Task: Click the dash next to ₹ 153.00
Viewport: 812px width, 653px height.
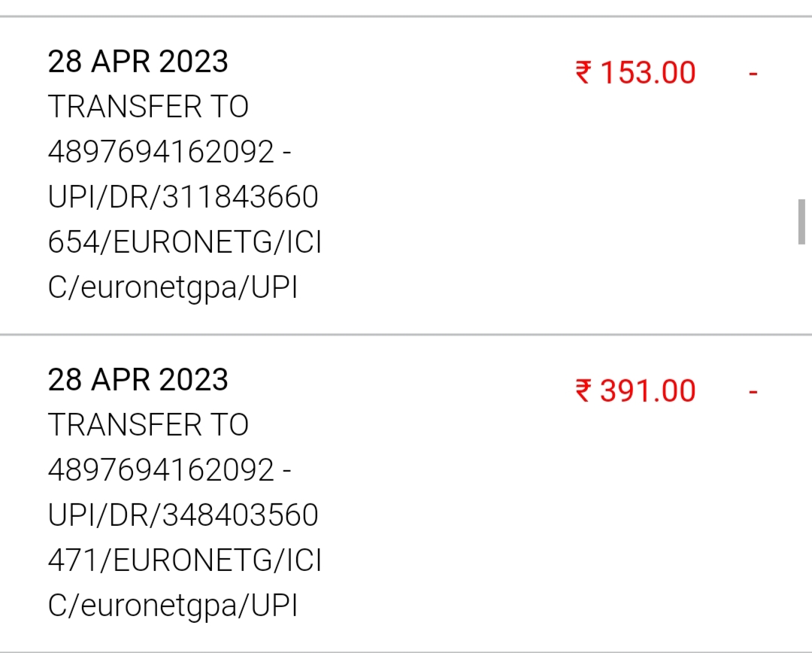Action: (x=753, y=74)
